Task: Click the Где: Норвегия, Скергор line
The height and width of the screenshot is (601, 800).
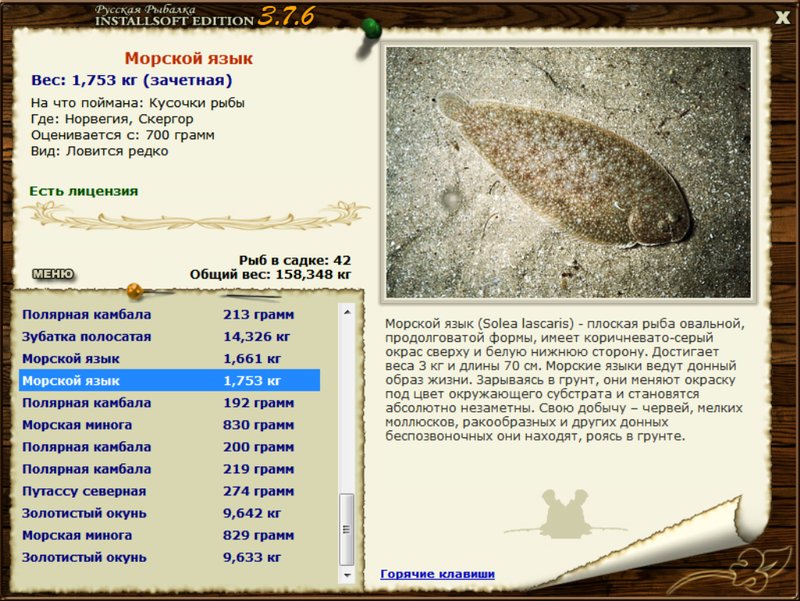Action: pos(112,119)
